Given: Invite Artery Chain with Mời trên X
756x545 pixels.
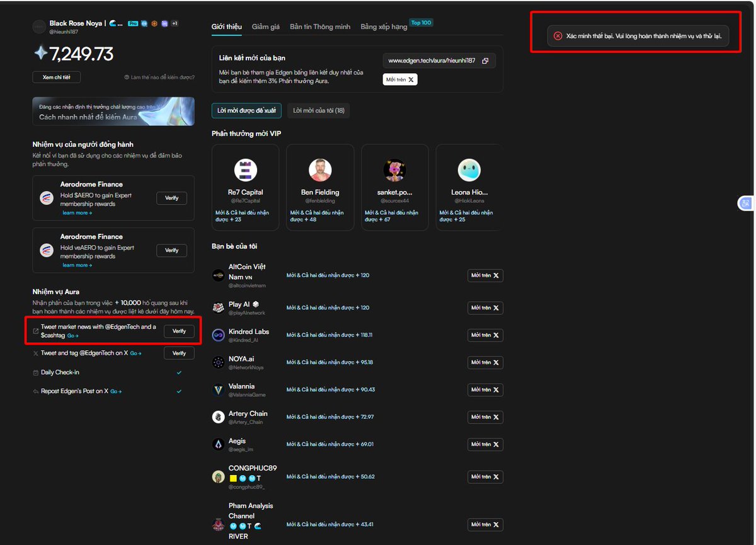Looking at the screenshot, I should point(485,417).
